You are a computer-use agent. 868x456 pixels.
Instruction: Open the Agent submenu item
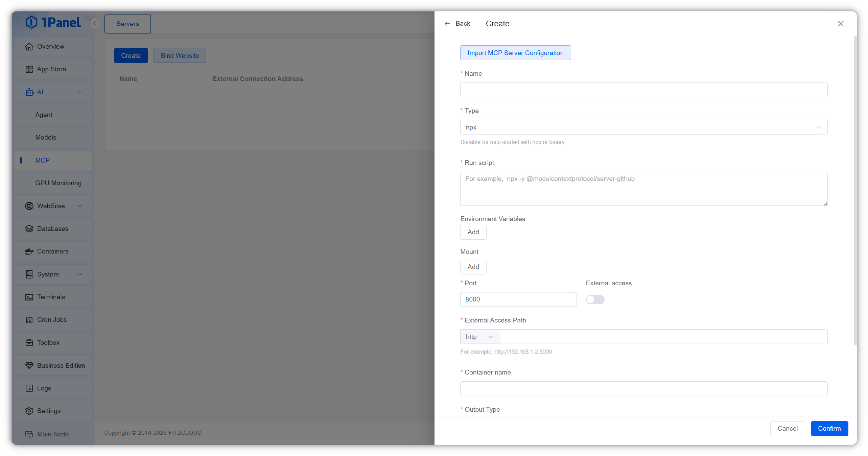[53, 115]
